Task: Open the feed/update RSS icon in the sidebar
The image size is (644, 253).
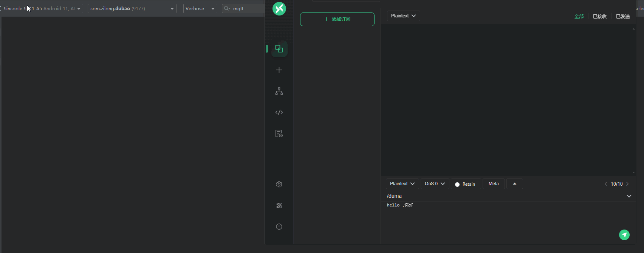Action: 279,205
